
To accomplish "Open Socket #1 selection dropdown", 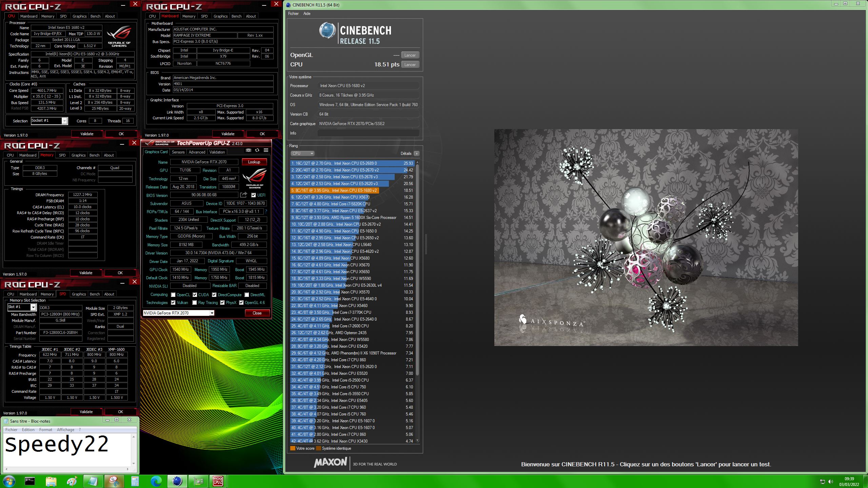I will tap(50, 121).
